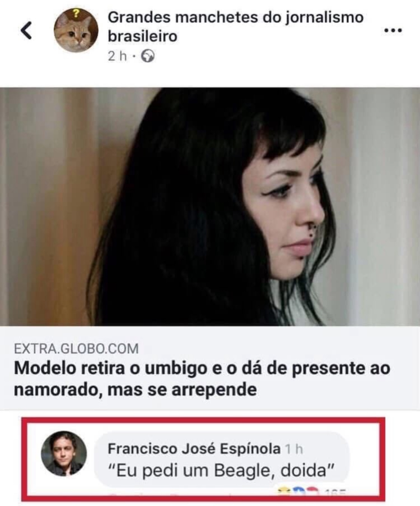Open the three-dot post options menu
Screen dimensions: 420x506
[393, 31]
